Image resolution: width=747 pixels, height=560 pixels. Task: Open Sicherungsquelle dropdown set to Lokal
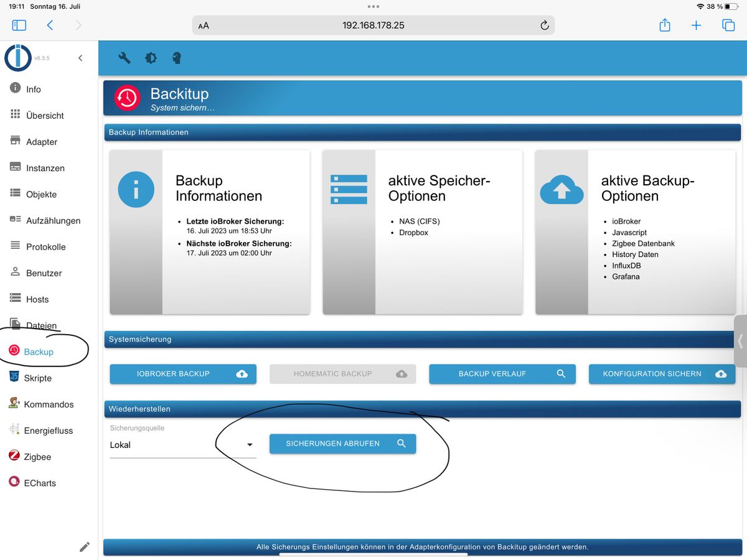pos(183,445)
